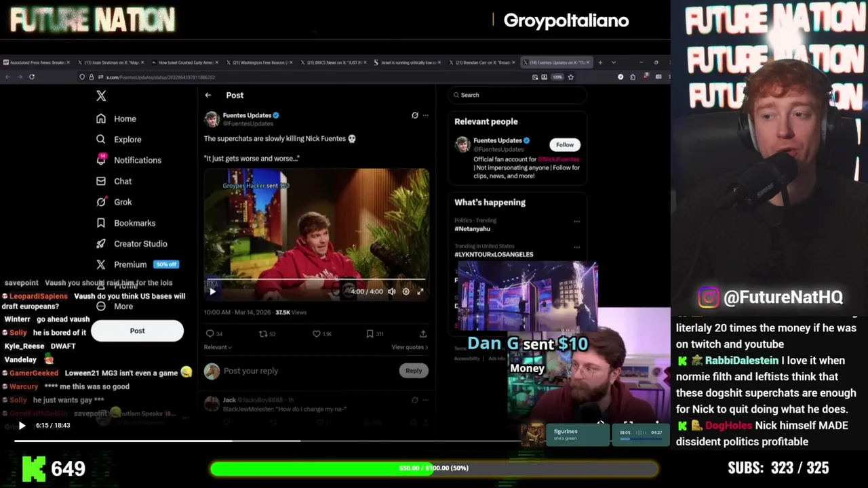
Task: Click the X logo in the sidebar
Action: coord(101,96)
